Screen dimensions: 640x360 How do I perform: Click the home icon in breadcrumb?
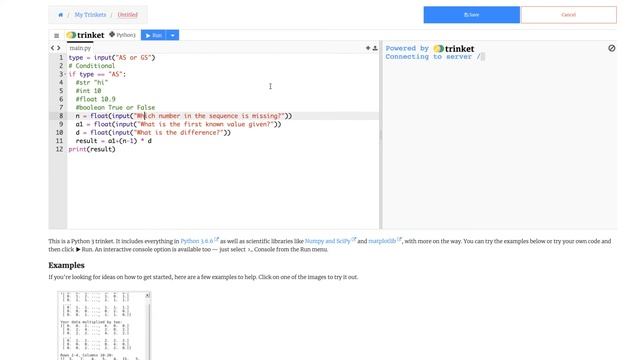[x=60, y=15]
